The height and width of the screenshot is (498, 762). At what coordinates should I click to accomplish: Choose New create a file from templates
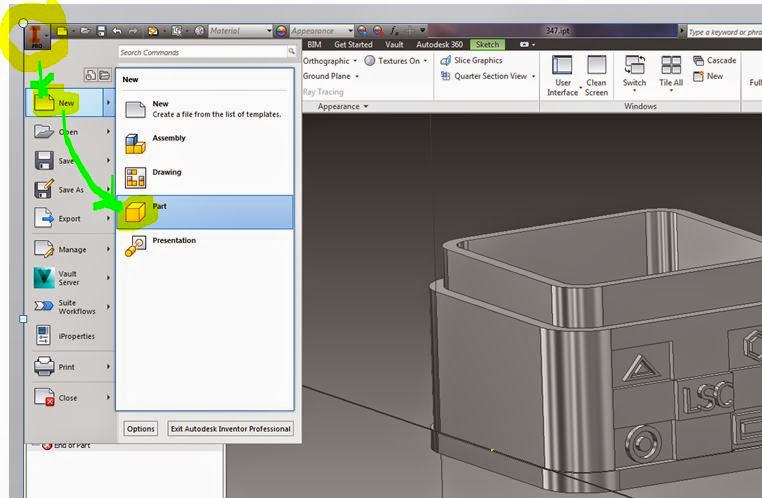coord(205,109)
